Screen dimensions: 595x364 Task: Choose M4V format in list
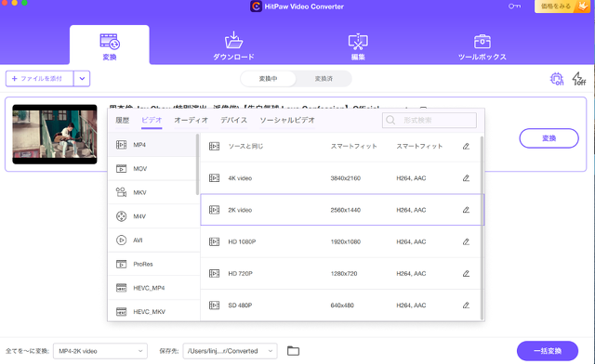tap(153, 216)
